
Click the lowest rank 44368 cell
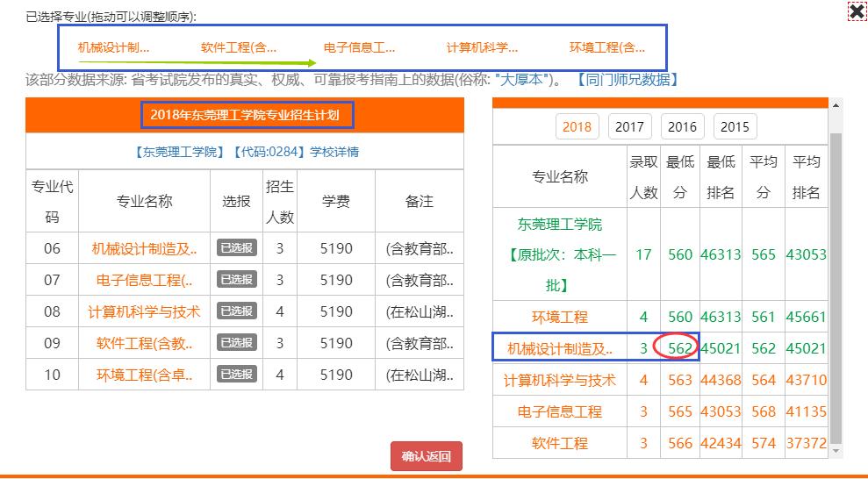721,380
